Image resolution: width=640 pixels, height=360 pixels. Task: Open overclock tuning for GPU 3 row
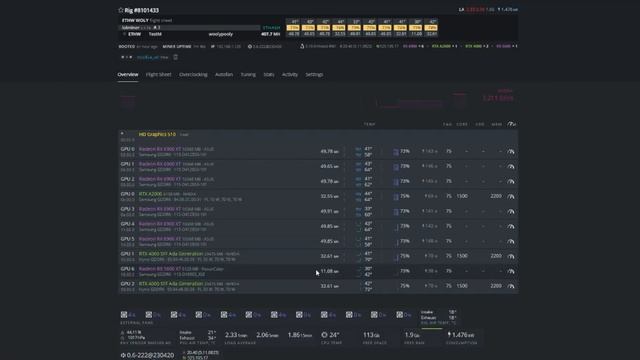coord(511,211)
